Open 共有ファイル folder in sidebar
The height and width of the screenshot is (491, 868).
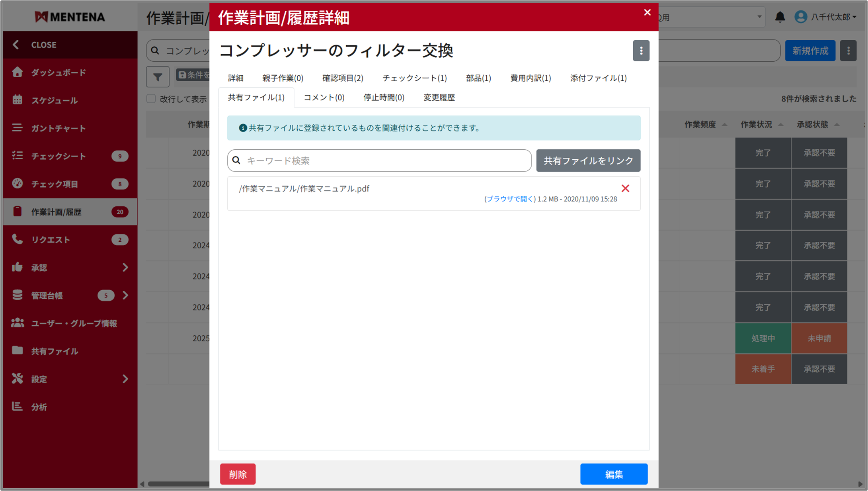[55, 351]
